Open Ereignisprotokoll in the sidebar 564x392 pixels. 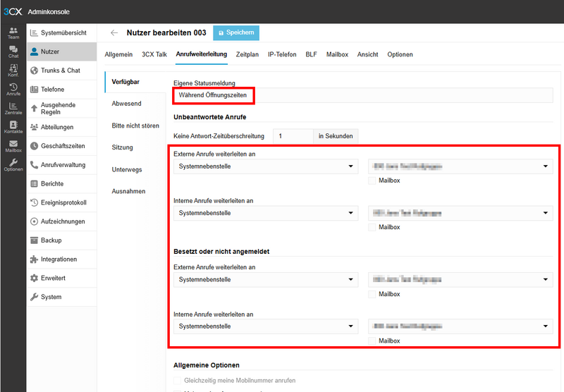tap(61, 202)
